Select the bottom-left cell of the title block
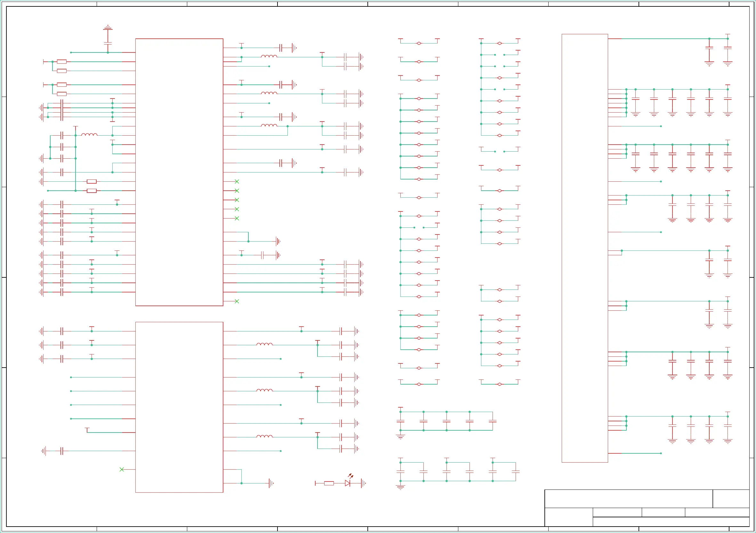The image size is (756, 533). coord(569,517)
